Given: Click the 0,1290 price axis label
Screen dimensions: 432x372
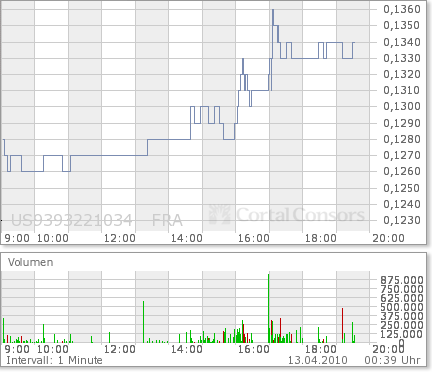Looking at the screenshot, I should click(402, 123).
